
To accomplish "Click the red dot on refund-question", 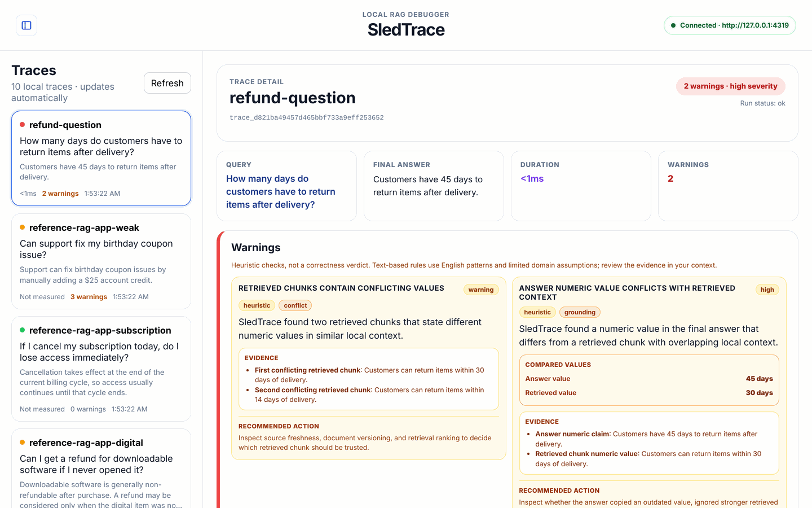I will point(23,125).
